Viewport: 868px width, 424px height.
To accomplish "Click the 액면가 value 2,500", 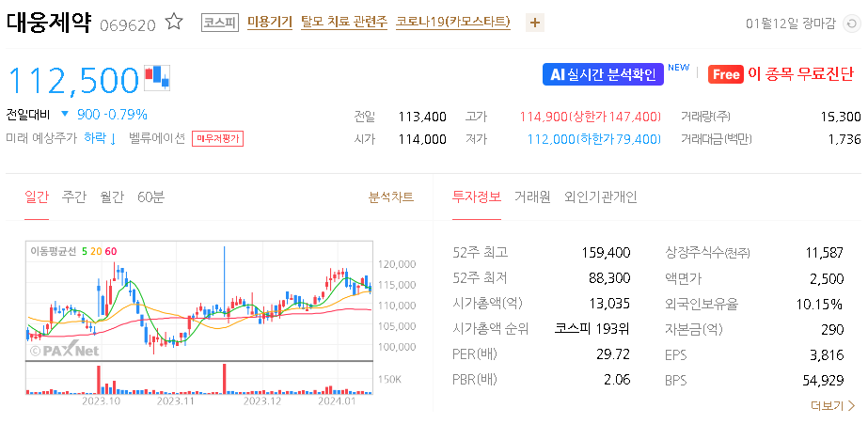I will (x=827, y=278).
